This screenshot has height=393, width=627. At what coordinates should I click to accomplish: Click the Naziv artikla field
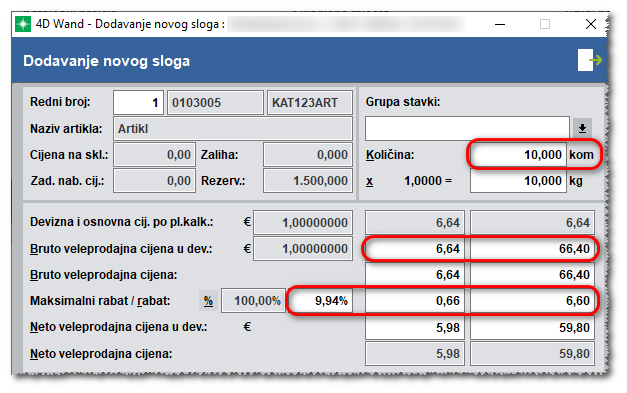[x=233, y=129]
